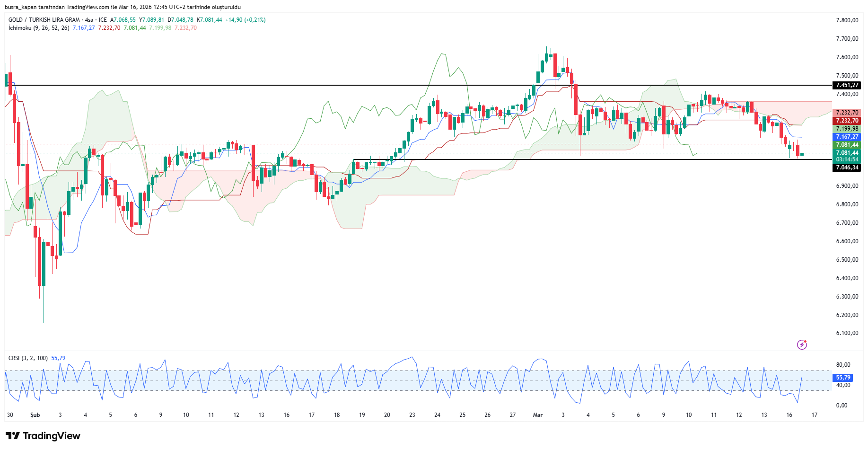The image size is (868, 450).
Task: Click the 6.100,00 price scale label
Action: pos(847,333)
